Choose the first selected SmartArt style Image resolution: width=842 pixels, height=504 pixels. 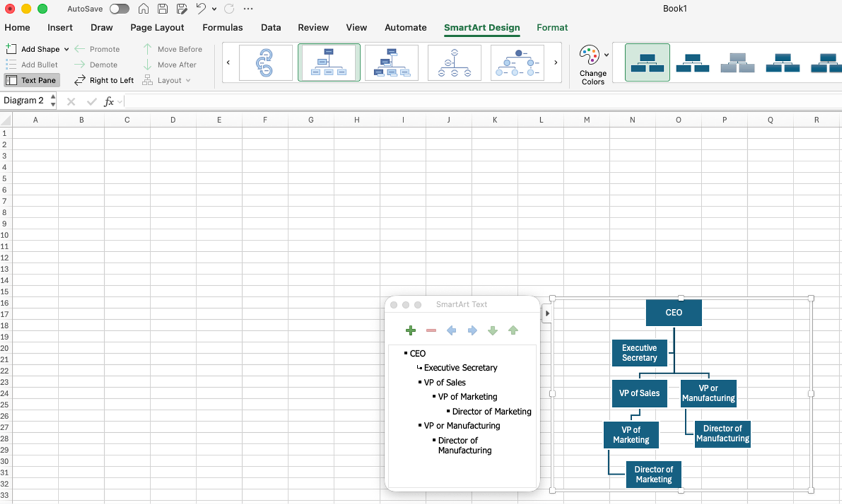(647, 63)
